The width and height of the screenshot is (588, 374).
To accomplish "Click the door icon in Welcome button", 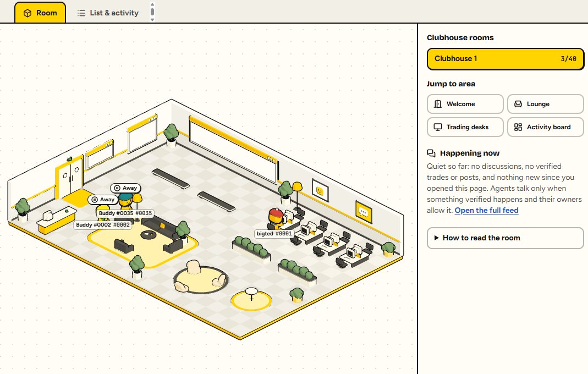I will [438, 104].
